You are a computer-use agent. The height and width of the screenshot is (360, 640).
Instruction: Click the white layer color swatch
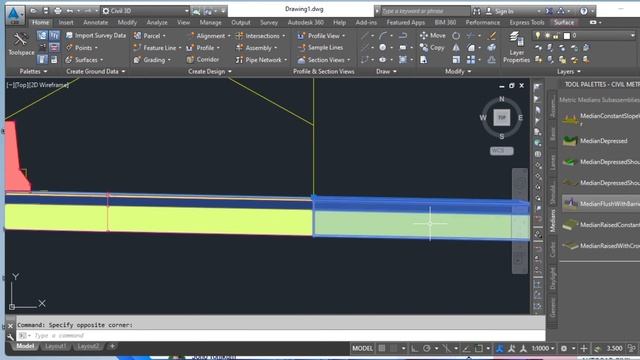click(x=567, y=36)
